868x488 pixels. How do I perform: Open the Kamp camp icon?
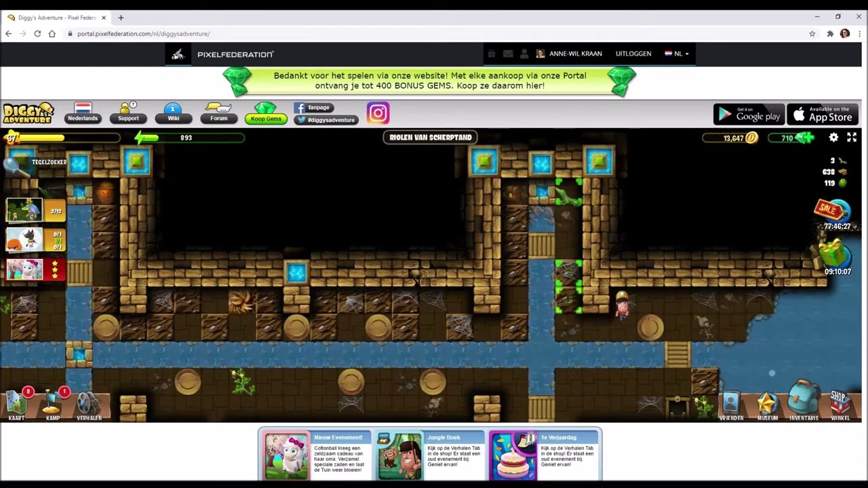[x=53, y=403]
